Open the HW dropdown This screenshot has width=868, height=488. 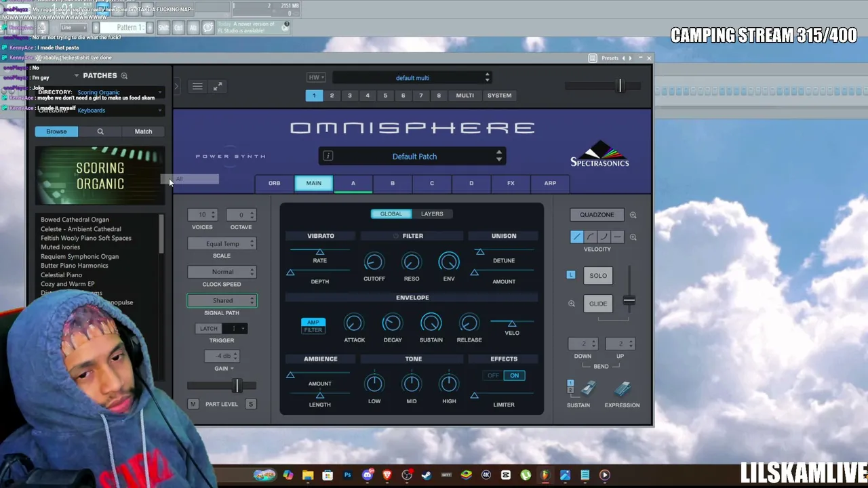[317, 78]
